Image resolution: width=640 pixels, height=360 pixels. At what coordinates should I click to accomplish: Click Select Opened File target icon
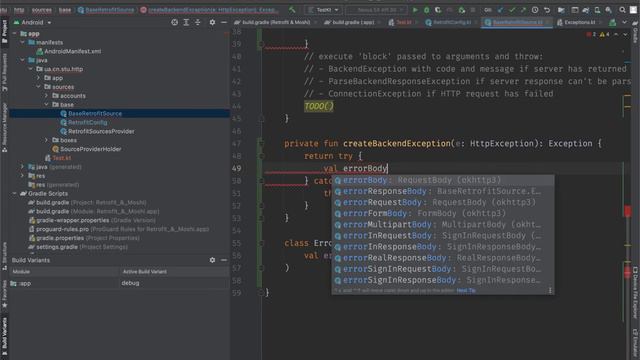175,22
